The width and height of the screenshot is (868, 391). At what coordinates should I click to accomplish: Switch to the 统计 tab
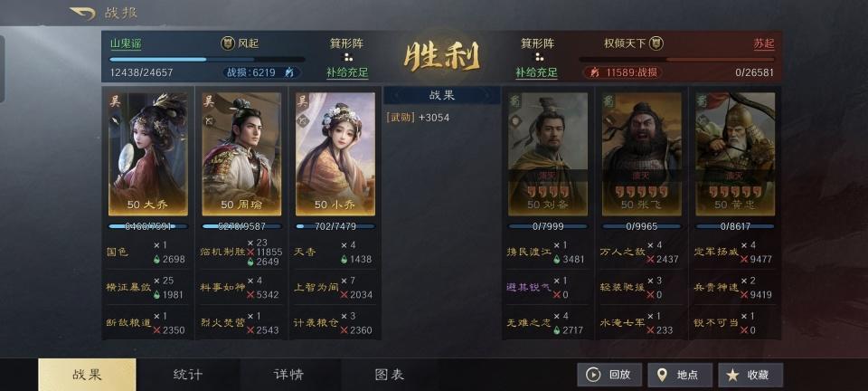(x=188, y=375)
